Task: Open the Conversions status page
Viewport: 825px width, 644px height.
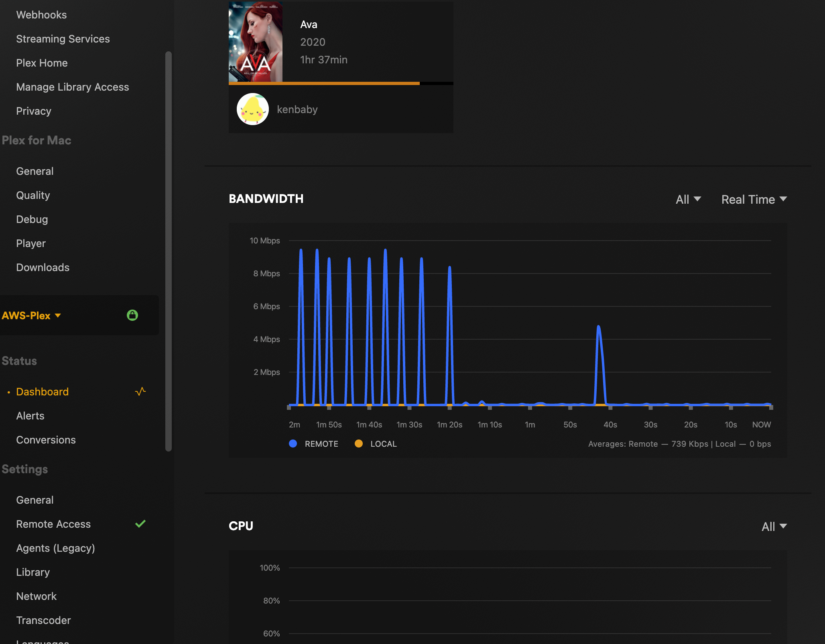Action: tap(46, 440)
